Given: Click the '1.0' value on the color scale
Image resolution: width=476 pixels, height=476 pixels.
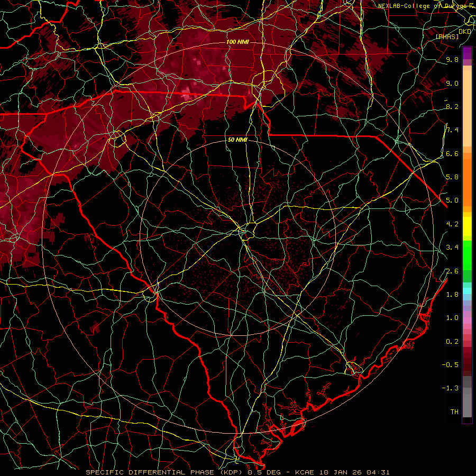Looking at the screenshot, I should (452, 318).
